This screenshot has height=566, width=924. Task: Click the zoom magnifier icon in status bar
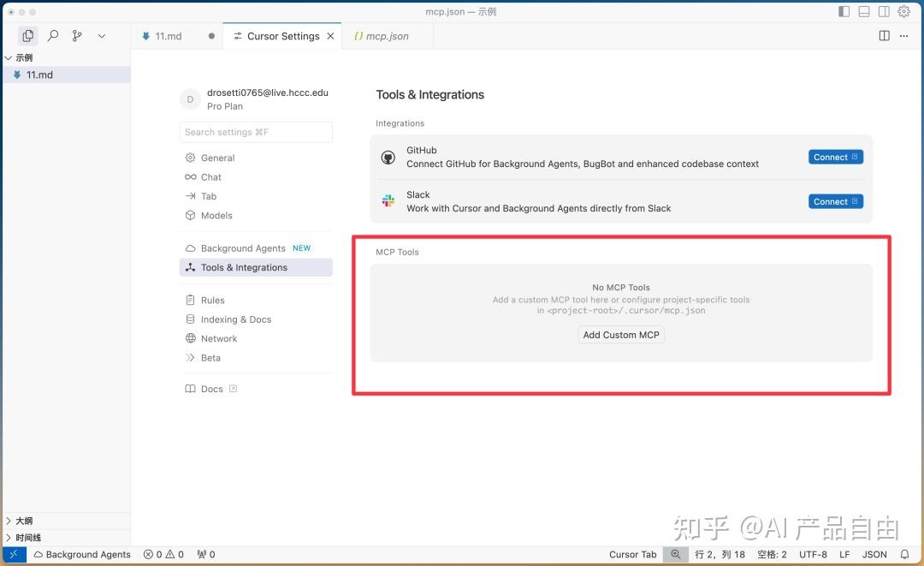point(675,554)
